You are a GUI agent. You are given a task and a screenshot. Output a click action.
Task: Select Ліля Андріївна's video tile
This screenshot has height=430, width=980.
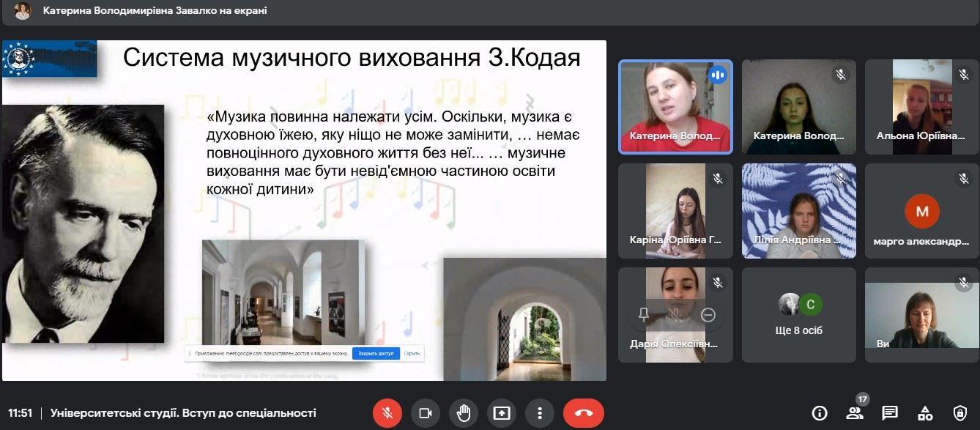point(798,211)
